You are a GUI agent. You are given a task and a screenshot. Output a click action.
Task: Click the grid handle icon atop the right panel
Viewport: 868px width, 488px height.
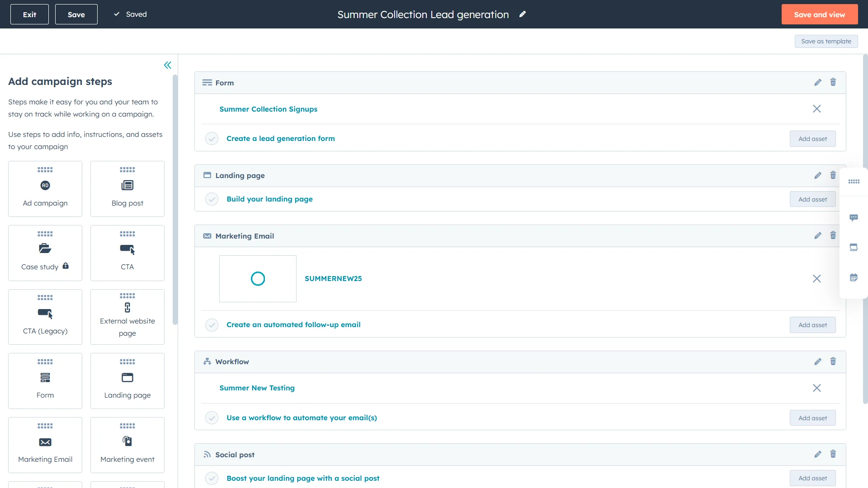point(854,182)
